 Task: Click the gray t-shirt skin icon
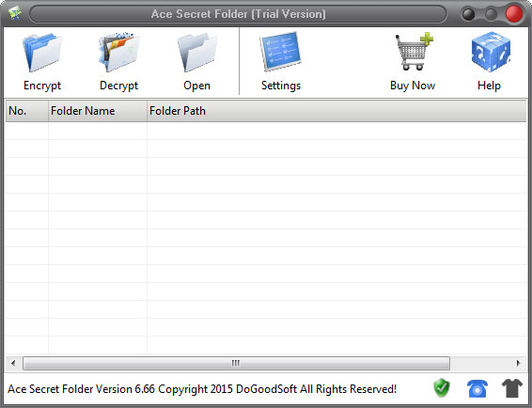[x=512, y=388]
